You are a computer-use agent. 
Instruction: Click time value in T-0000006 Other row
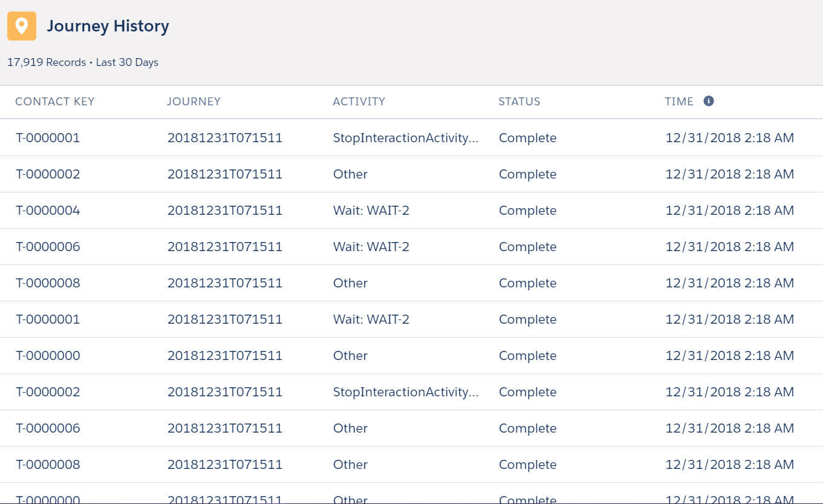[x=730, y=428]
